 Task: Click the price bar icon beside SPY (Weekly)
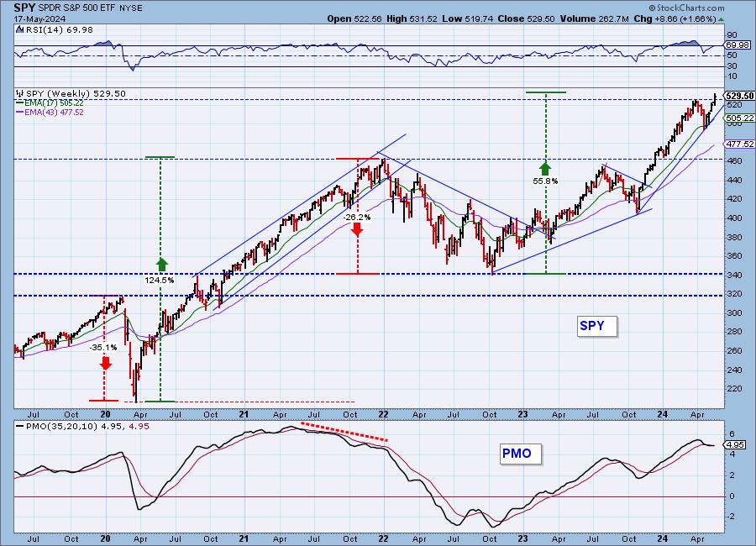point(20,93)
